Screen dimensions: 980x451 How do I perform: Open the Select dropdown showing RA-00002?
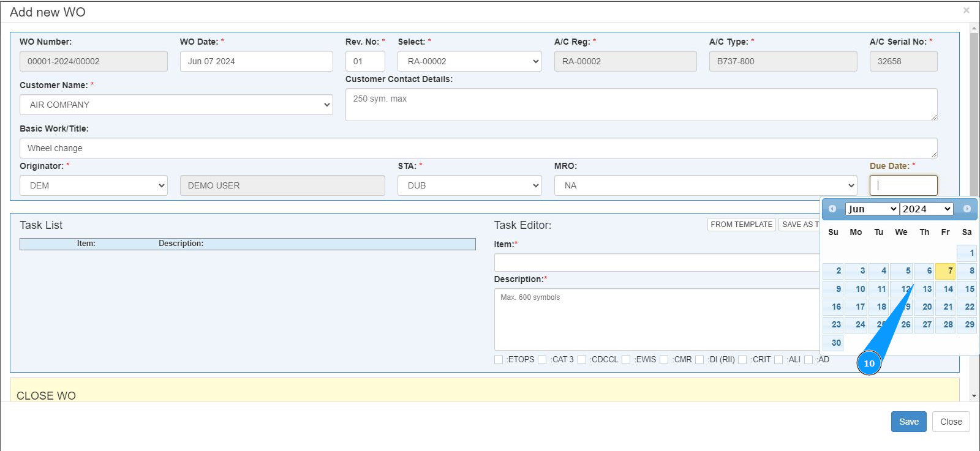(470, 61)
